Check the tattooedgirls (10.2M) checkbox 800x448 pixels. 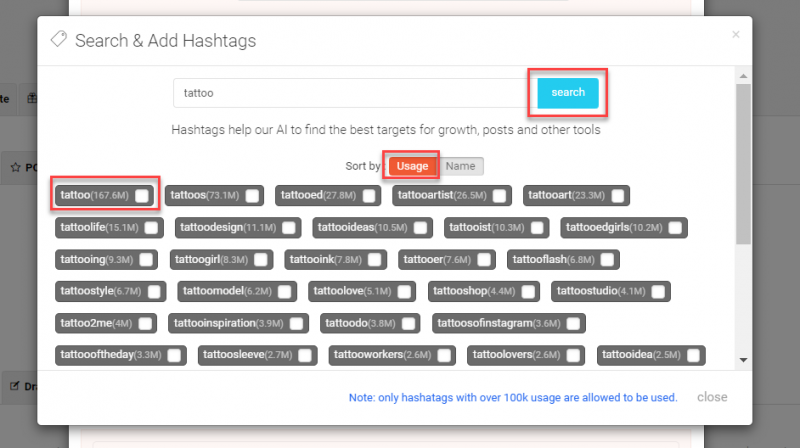click(x=676, y=227)
